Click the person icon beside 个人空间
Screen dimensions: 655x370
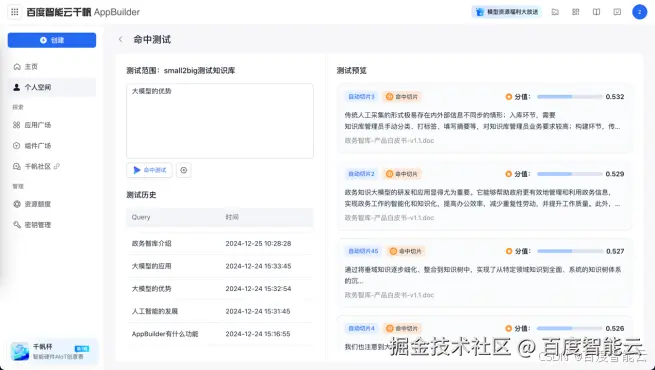pos(17,87)
